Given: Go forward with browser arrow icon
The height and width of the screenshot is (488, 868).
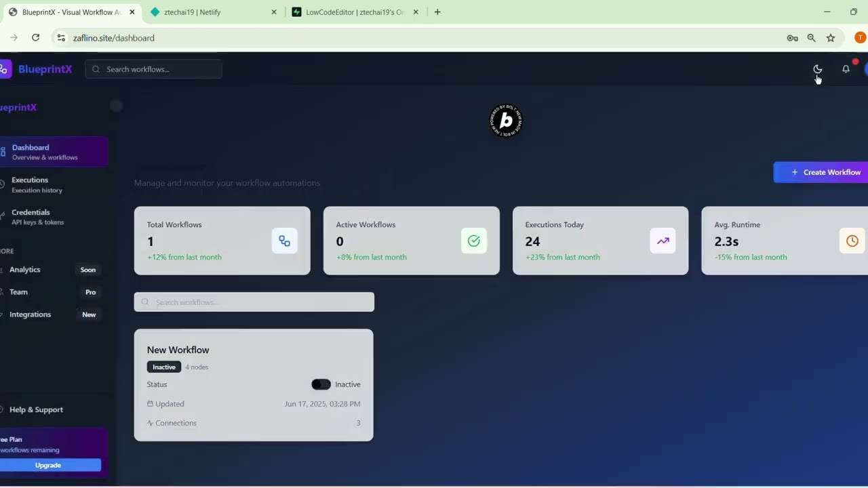Looking at the screenshot, I should pyautogui.click(x=14, y=38).
